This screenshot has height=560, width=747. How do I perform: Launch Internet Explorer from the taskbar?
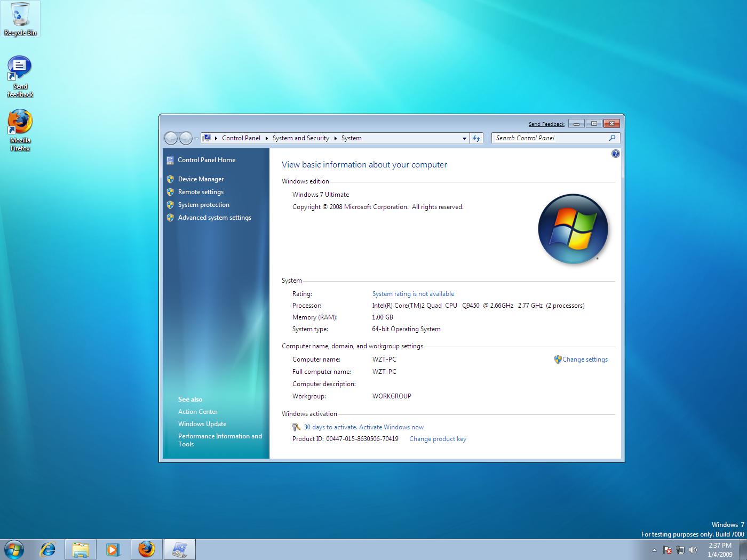pyautogui.click(x=48, y=549)
